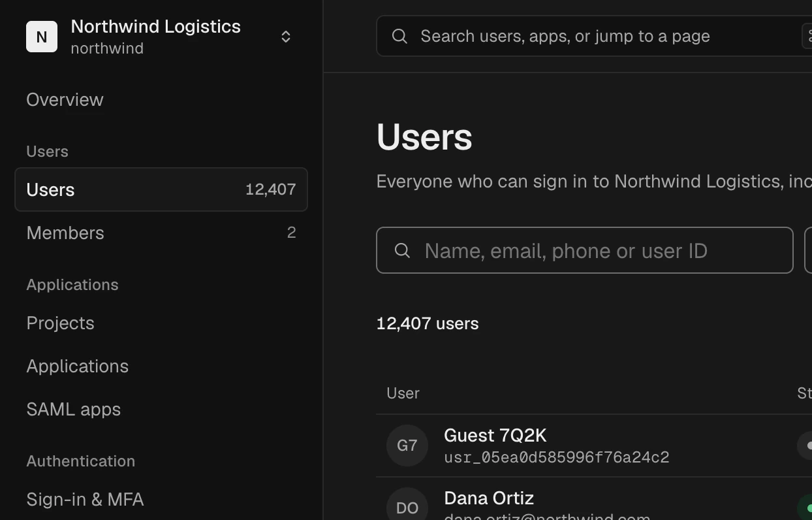Click the Members count badge 2
This screenshot has width=812, height=520.
(291, 233)
